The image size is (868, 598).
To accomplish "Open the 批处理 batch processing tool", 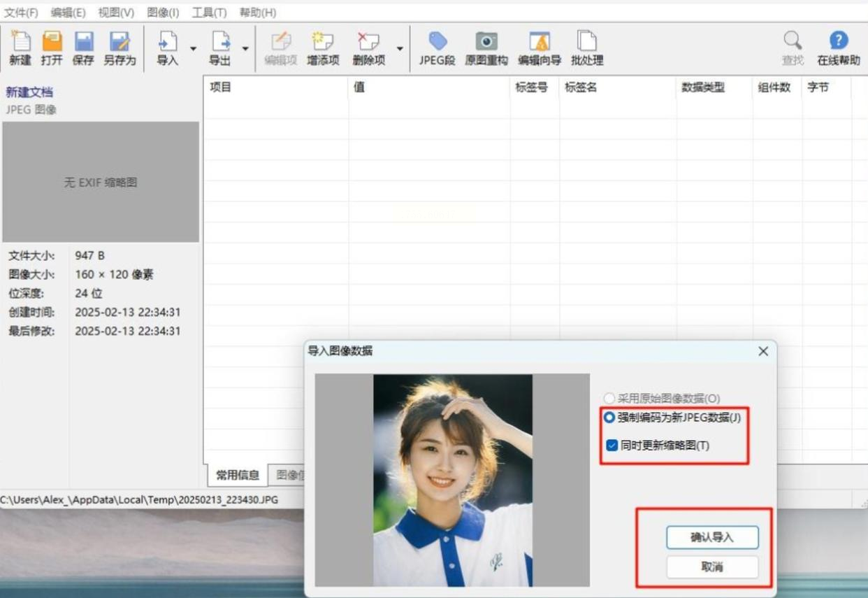I will point(586,49).
